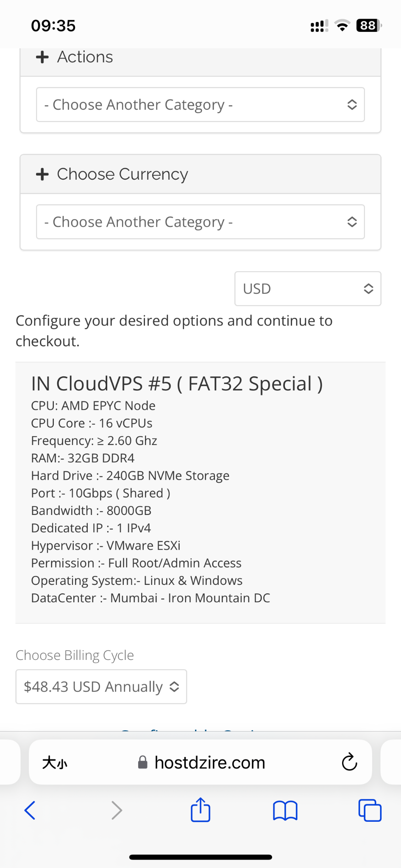
Task: Open the category dropdown under Choose Currency
Action: 200,222
